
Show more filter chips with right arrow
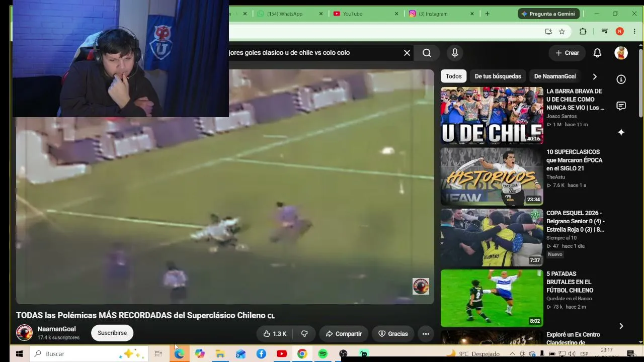pyautogui.click(x=595, y=76)
